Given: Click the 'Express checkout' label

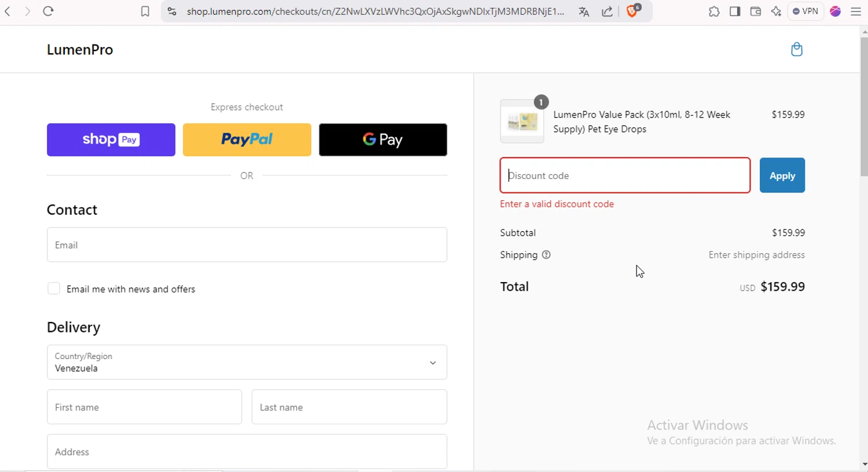Looking at the screenshot, I should coord(247,107).
